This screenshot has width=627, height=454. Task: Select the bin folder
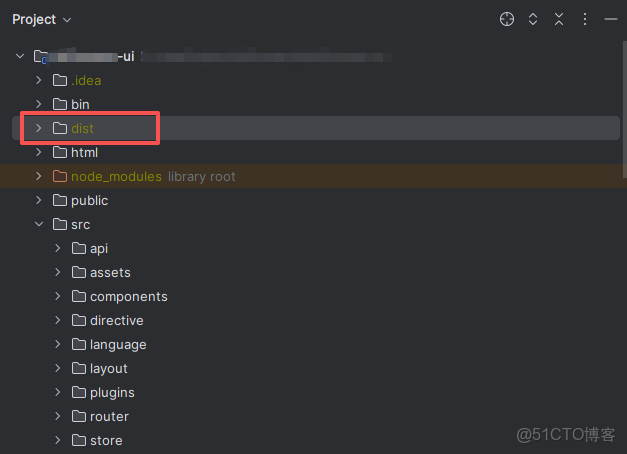[x=80, y=104]
